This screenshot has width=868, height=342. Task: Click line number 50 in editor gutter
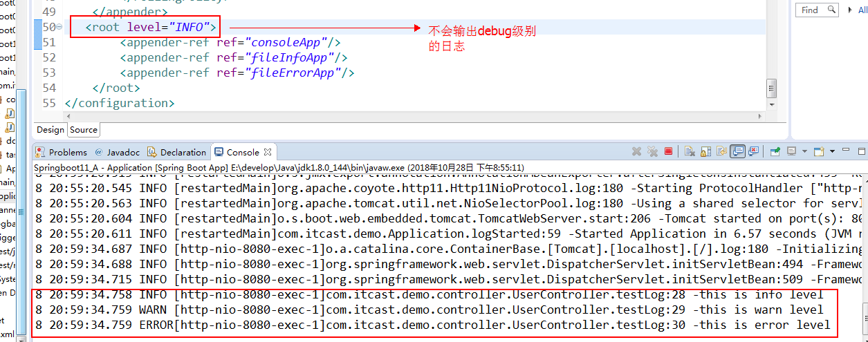[x=48, y=28]
